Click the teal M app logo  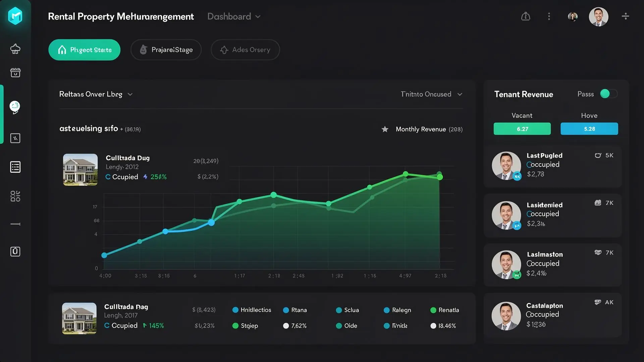click(15, 16)
